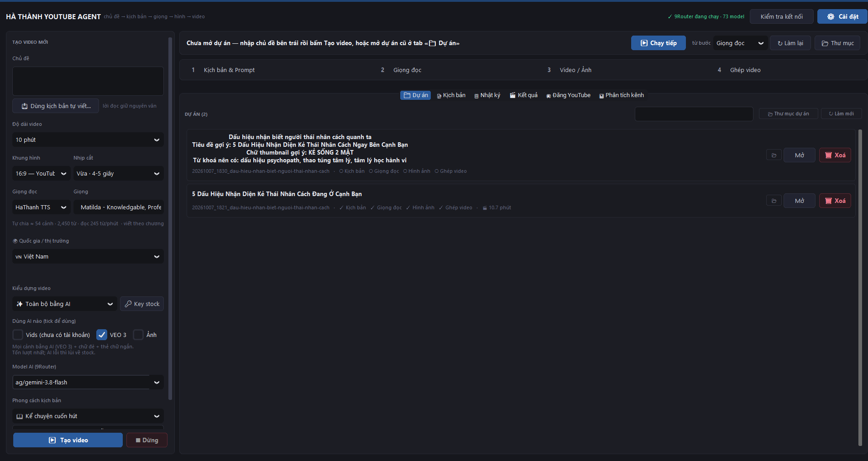Open Thư mục folder button
868x461 pixels.
click(837, 43)
